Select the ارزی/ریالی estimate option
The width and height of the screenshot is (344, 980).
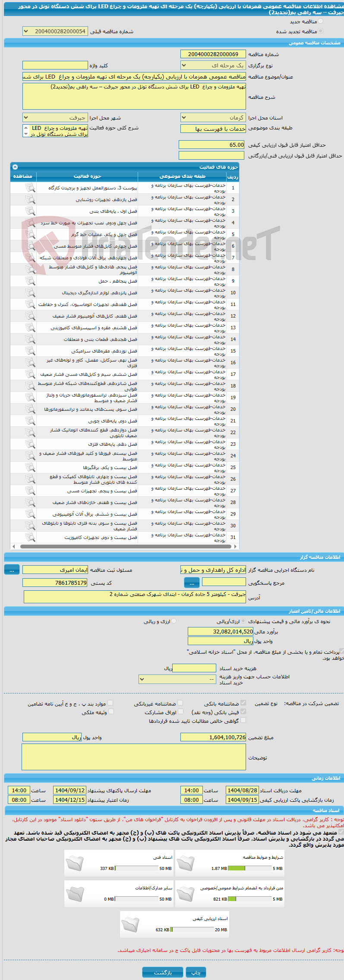click(243, 621)
